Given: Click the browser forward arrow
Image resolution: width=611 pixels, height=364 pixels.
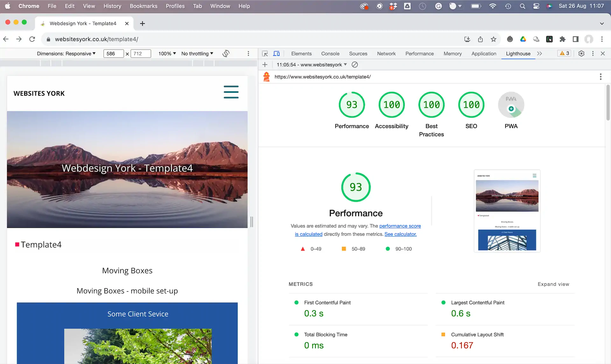Looking at the screenshot, I should [19, 39].
